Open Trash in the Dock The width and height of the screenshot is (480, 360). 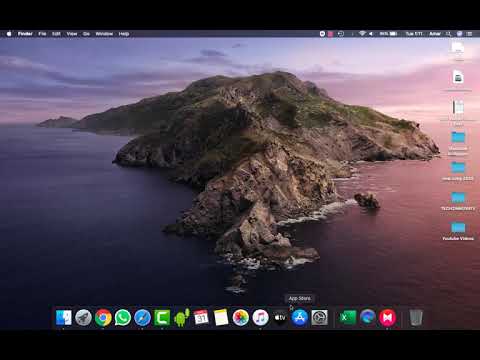(x=416, y=317)
